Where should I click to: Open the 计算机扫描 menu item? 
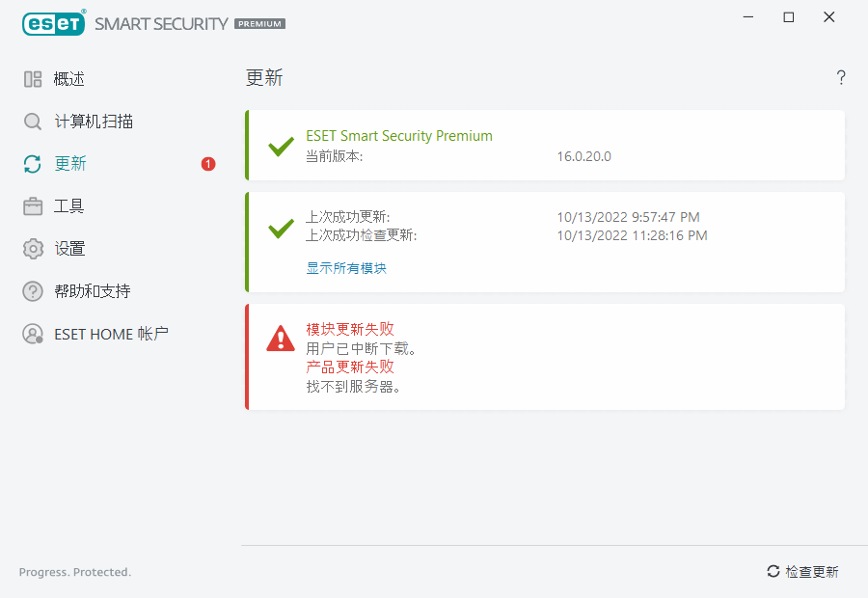pos(94,122)
